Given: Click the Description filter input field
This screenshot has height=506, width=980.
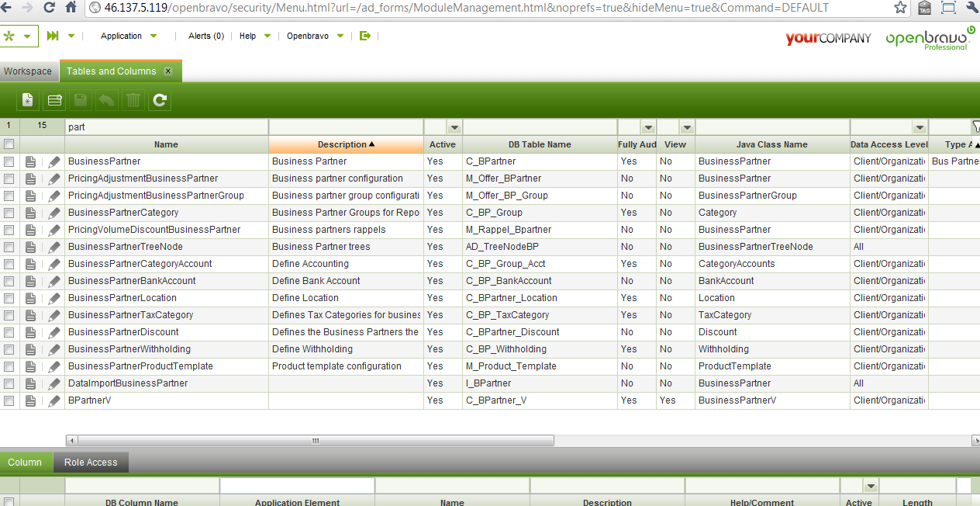Looking at the screenshot, I should pos(346,126).
